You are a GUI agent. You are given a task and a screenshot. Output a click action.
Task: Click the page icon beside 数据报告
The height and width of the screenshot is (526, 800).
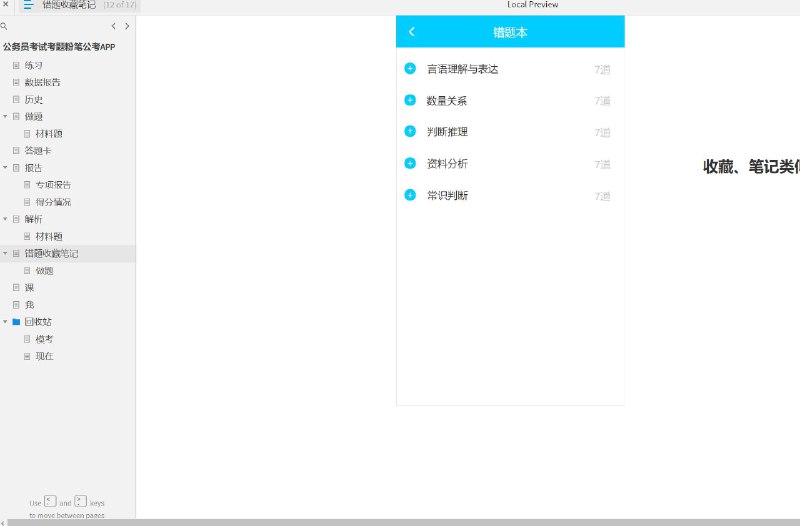pyautogui.click(x=16, y=82)
